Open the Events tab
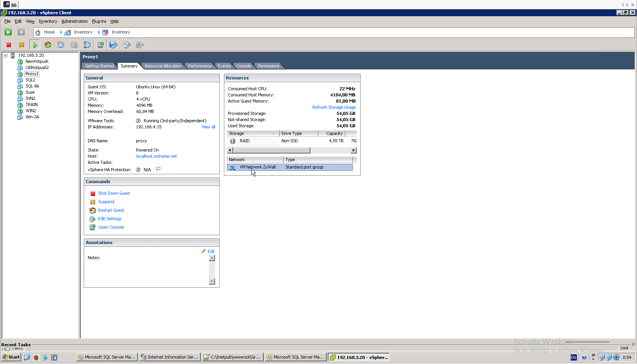The width and height of the screenshot is (637, 364). [224, 66]
